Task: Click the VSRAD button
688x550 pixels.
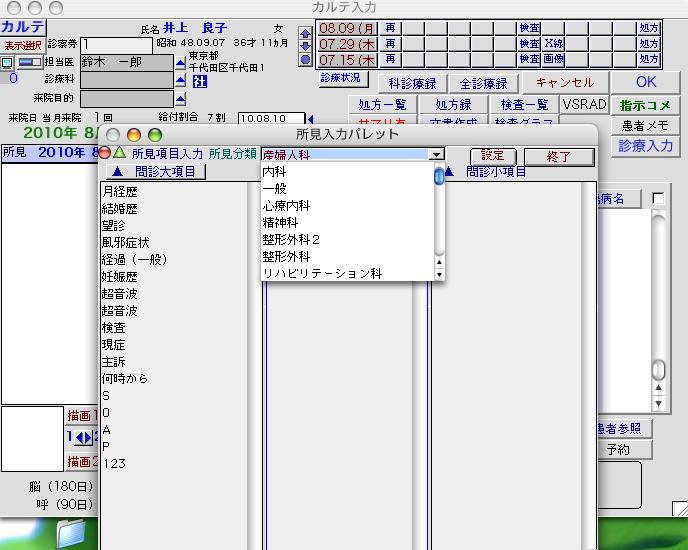Action: click(584, 104)
